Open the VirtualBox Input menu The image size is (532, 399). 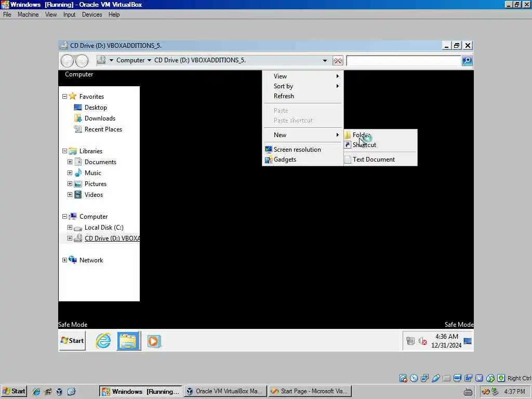click(69, 15)
